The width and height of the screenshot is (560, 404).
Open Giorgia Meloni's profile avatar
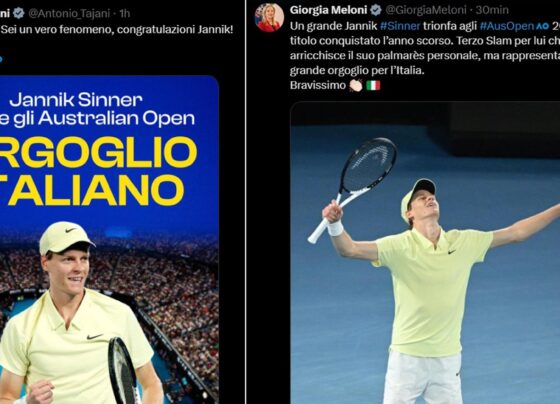(x=269, y=17)
